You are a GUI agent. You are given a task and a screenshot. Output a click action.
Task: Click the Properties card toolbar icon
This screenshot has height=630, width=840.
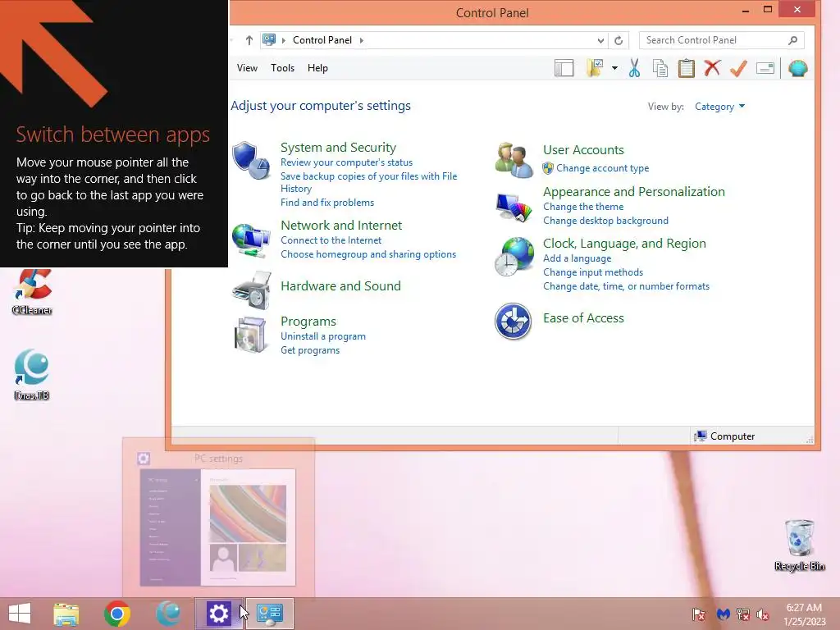(765, 68)
